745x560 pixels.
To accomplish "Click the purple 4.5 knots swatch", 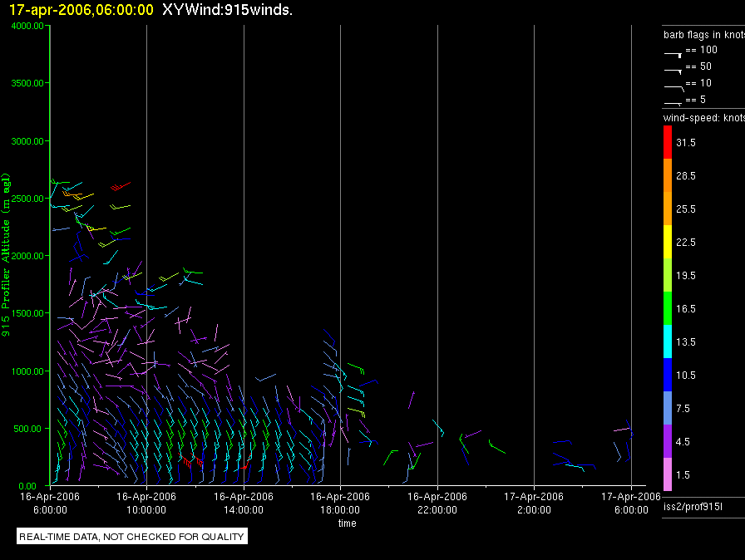I will 668,441.
